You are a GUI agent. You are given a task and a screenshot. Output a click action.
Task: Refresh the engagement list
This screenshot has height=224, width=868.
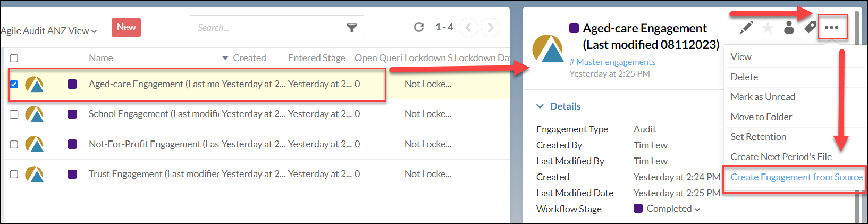[419, 27]
